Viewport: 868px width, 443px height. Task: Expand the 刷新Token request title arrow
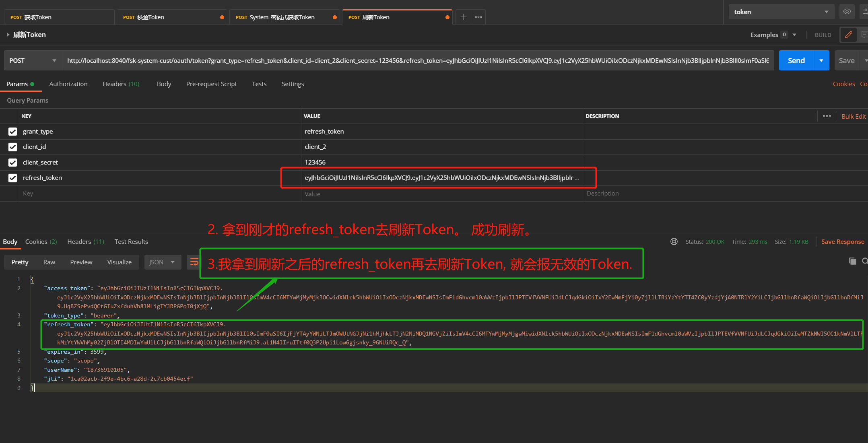[x=8, y=35]
